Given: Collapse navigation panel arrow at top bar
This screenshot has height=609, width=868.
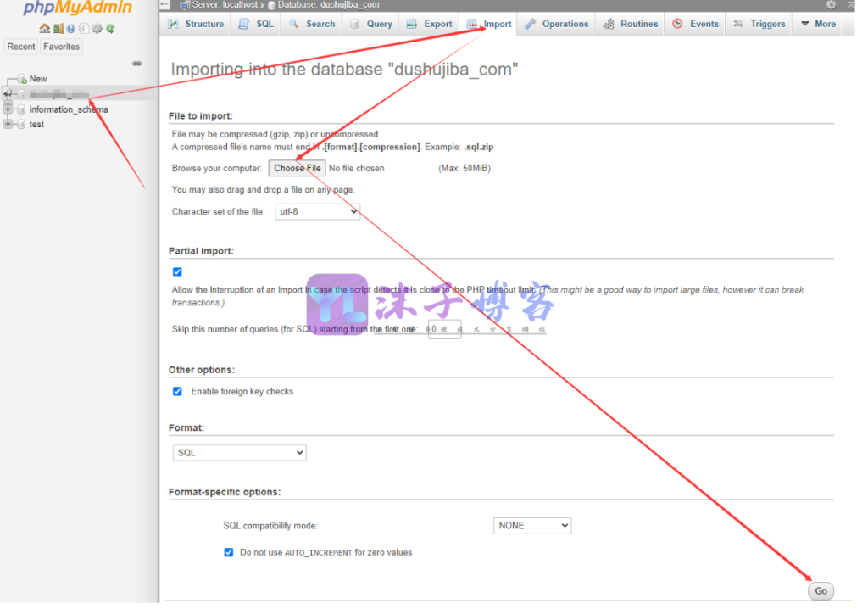Looking at the screenshot, I should click(x=164, y=5).
